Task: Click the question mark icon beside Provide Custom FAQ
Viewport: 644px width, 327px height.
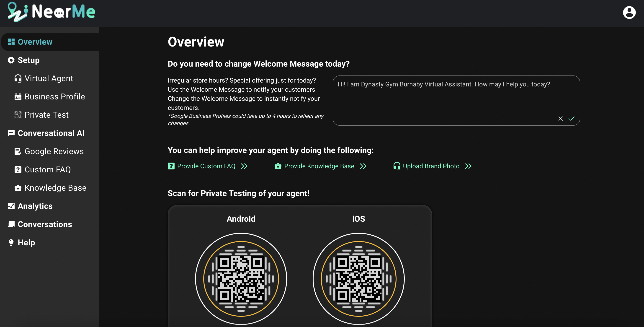Action: click(171, 166)
